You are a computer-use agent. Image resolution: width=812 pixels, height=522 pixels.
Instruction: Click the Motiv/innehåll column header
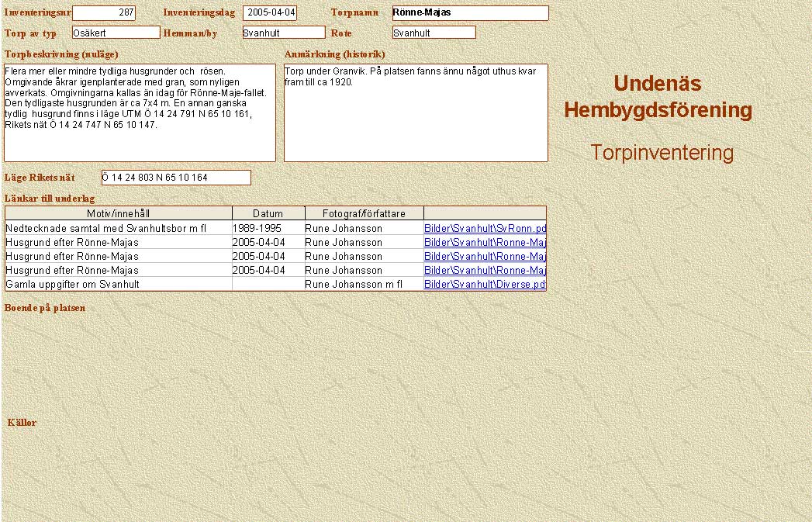click(x=119, y=213)
